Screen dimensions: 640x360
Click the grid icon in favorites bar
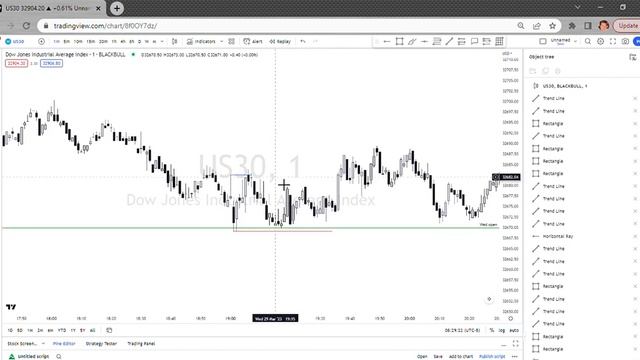point(499,42)
